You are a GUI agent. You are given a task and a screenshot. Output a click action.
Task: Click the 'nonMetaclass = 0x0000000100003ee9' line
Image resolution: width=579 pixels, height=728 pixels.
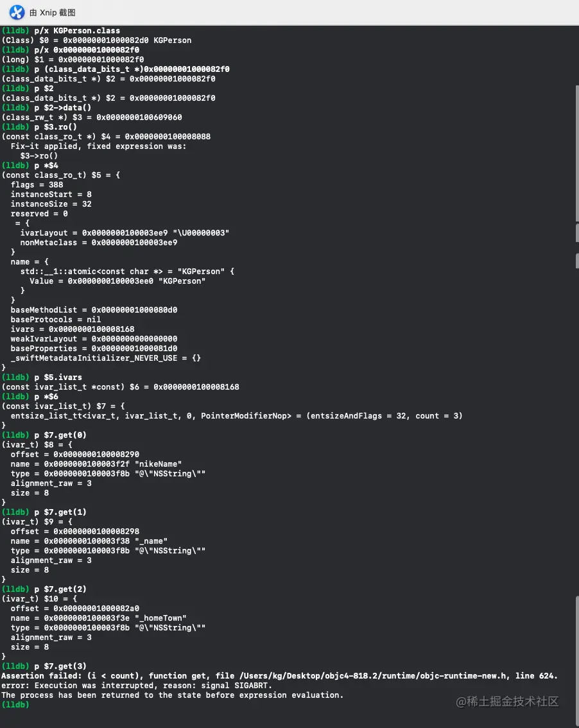point(98,243)
